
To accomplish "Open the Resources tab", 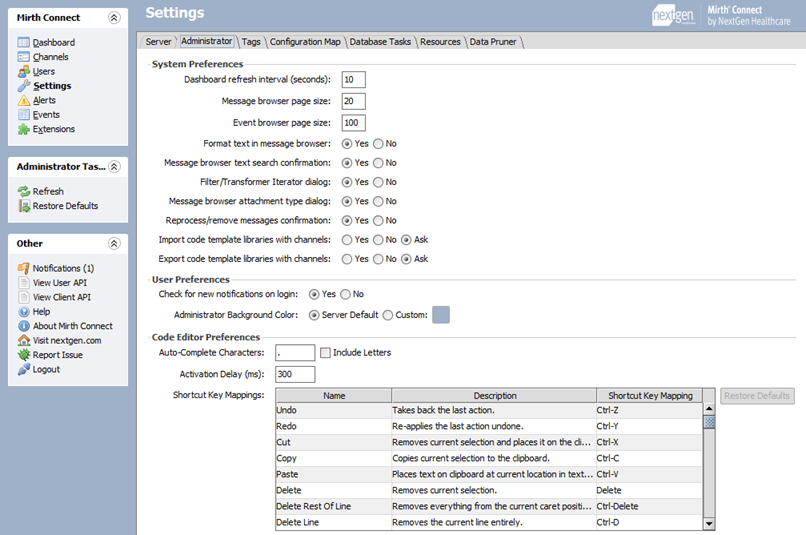I will tap(440, 42).
